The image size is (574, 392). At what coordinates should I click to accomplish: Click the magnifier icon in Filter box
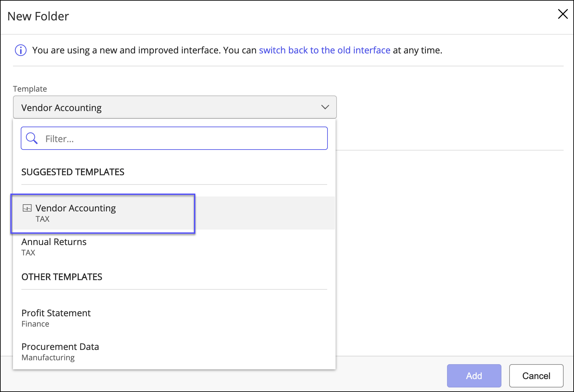pos(32,139)
